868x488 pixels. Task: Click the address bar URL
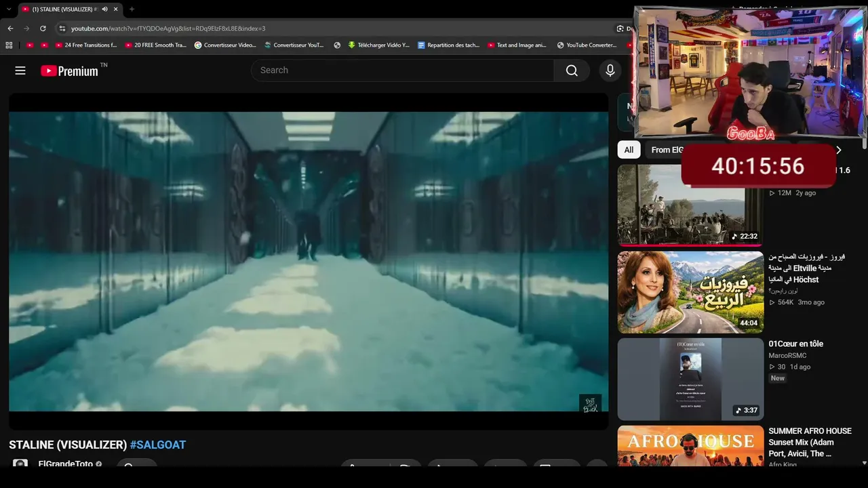[x=168, y=28]
